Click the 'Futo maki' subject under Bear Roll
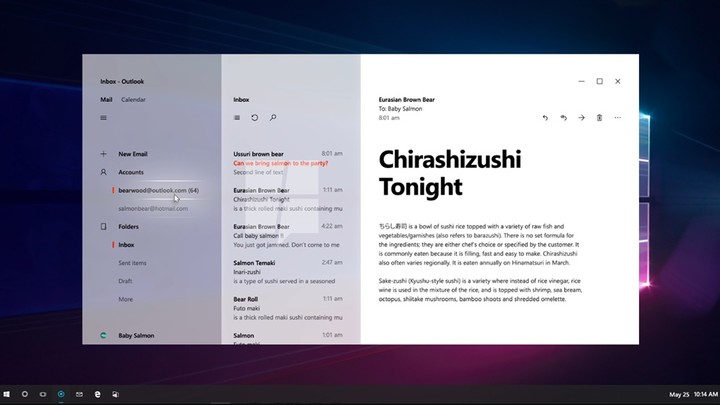The image size is (720, 405). [x=246, y=308]
